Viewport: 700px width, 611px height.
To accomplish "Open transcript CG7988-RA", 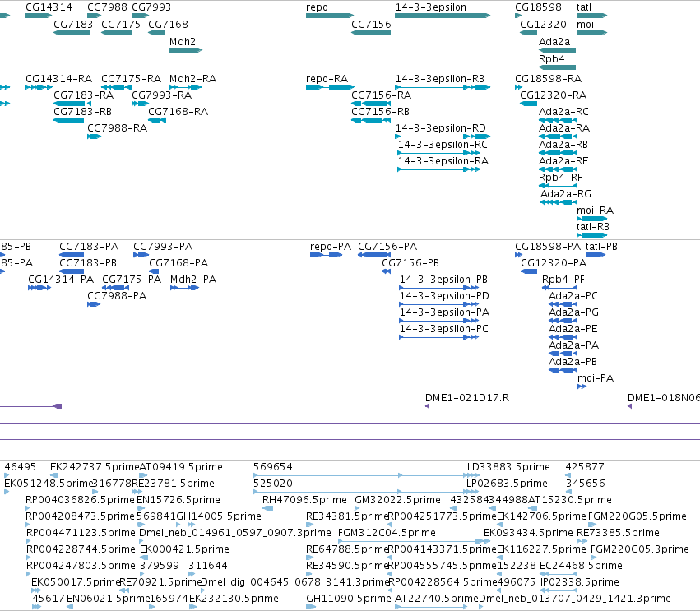I will [95, 137].
